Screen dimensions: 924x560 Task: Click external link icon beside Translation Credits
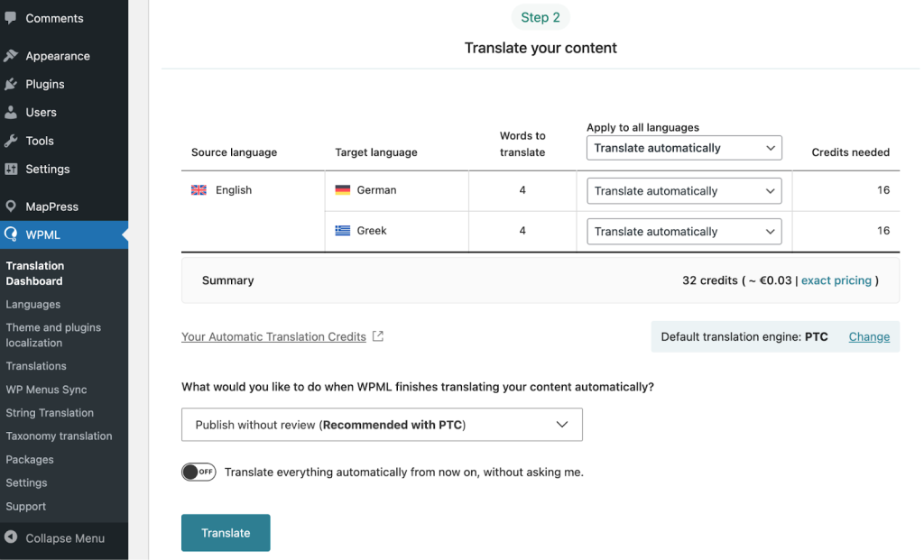click(x=378, y=336)
